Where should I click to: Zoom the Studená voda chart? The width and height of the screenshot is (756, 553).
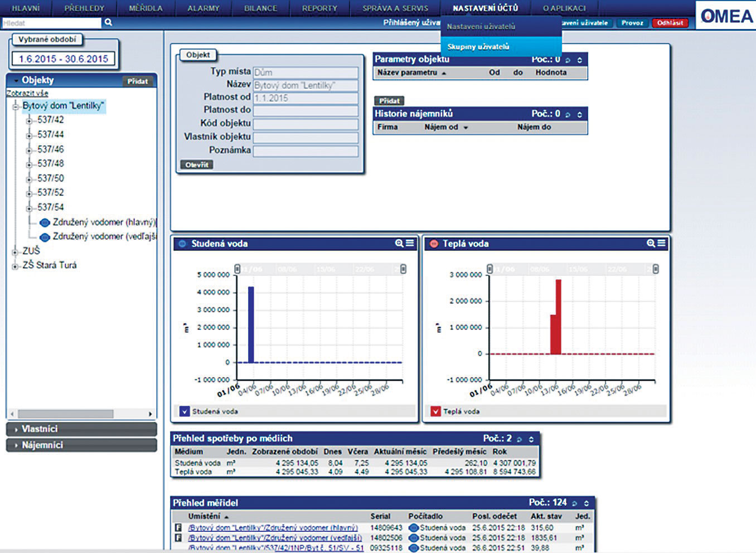point(399,243)
